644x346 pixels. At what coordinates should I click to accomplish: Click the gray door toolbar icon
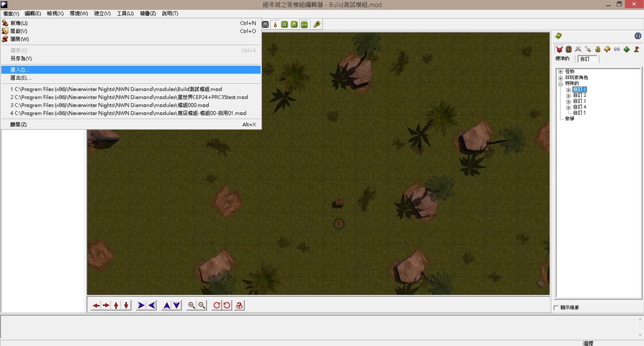pyautogui.click(x=265, y=25)
